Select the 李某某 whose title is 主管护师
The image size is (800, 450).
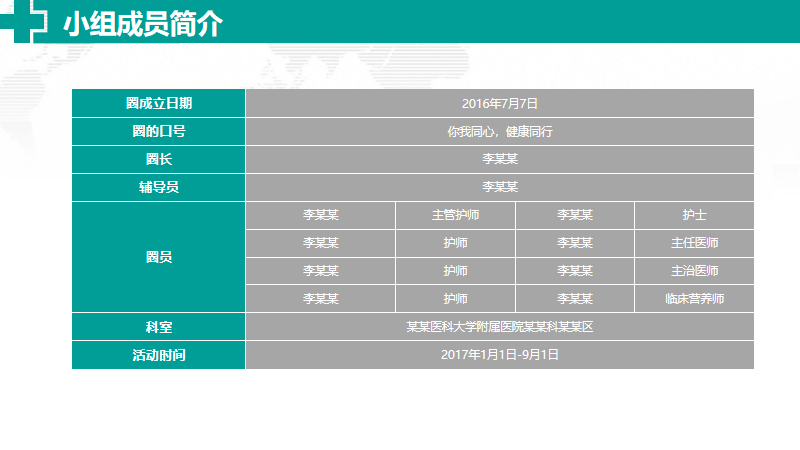320,215
